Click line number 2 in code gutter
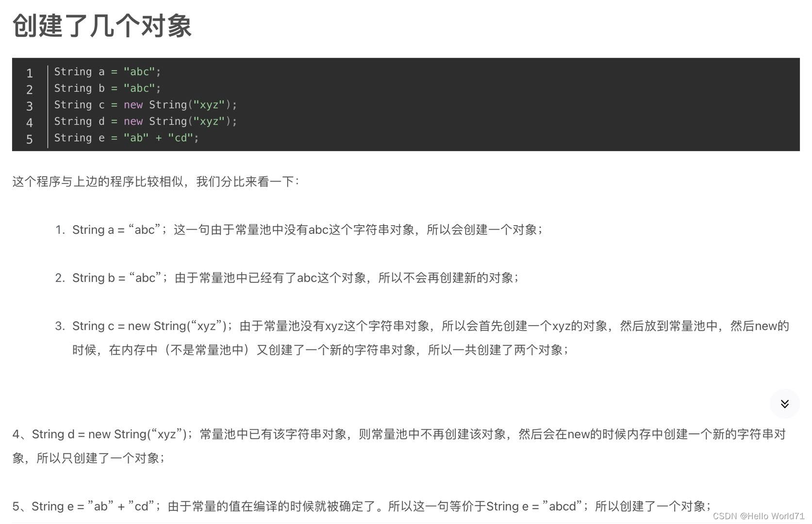 30,90
